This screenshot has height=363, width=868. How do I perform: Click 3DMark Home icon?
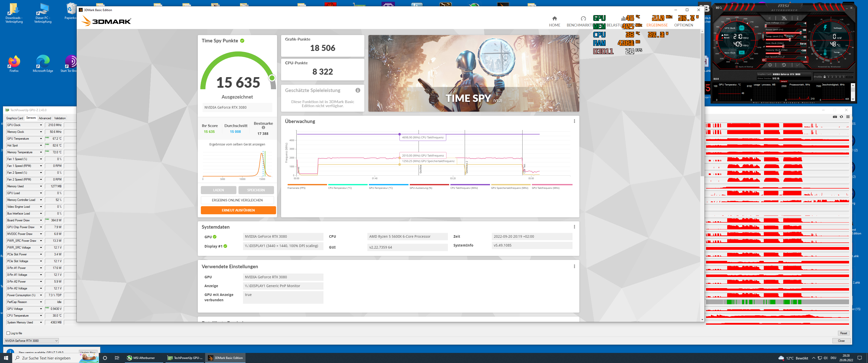coord(554,18)
